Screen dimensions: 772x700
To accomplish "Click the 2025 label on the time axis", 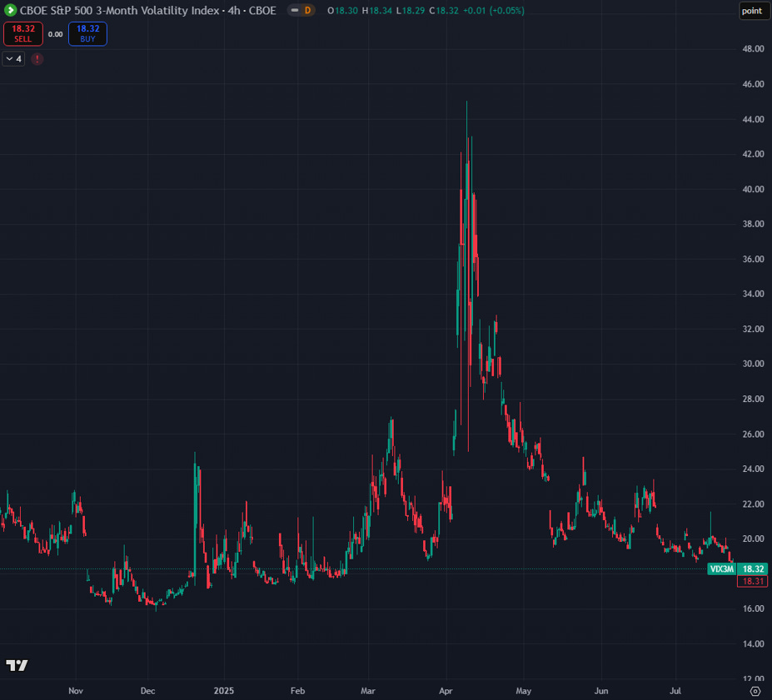I will pos(223,691).
